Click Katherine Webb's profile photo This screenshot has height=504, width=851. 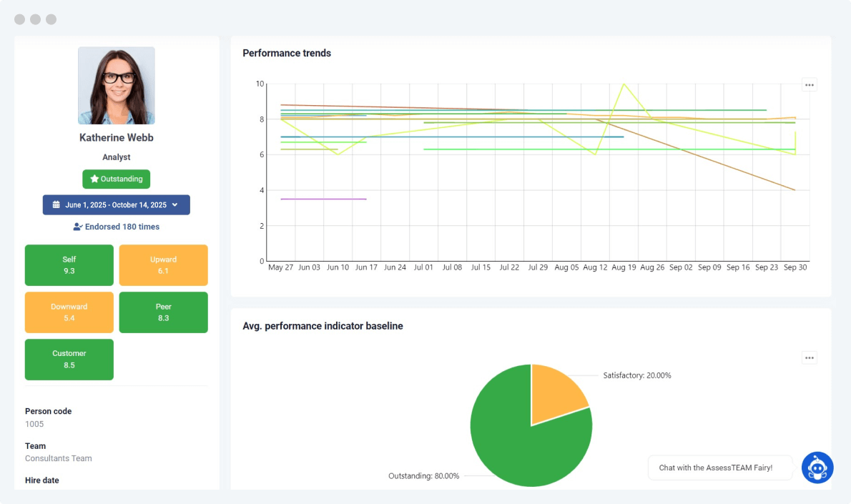[x=116, y=85]
